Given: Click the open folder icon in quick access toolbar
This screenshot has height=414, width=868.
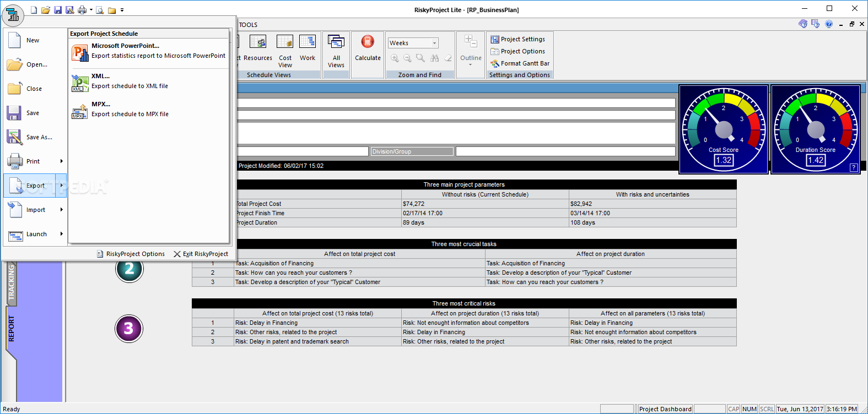Looking at the screenshot, I should tap(46, 10).
